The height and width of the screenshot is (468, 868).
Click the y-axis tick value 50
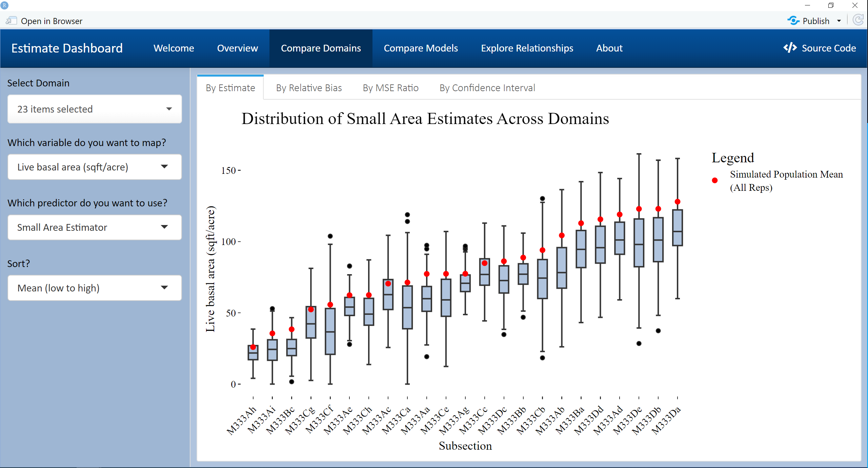tap(230, 313)
